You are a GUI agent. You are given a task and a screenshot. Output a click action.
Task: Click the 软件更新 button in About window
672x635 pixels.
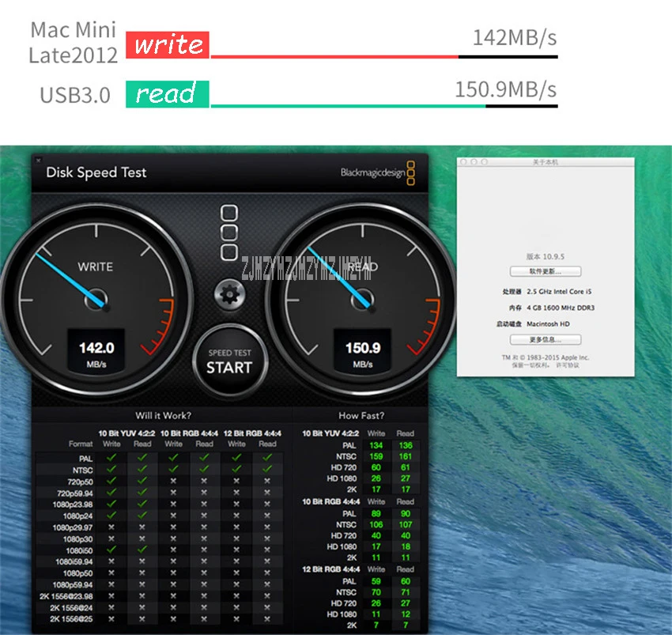coord(546,271)
